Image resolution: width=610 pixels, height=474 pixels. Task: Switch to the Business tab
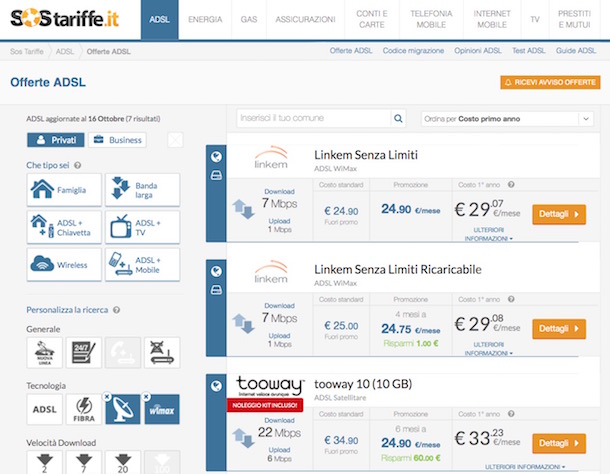[x=117, y=140]
